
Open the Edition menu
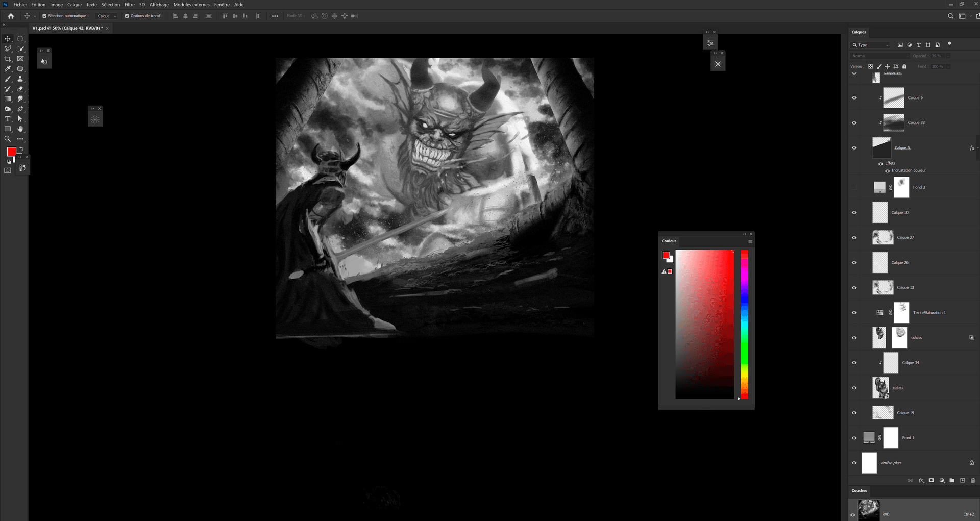(38, 5)
